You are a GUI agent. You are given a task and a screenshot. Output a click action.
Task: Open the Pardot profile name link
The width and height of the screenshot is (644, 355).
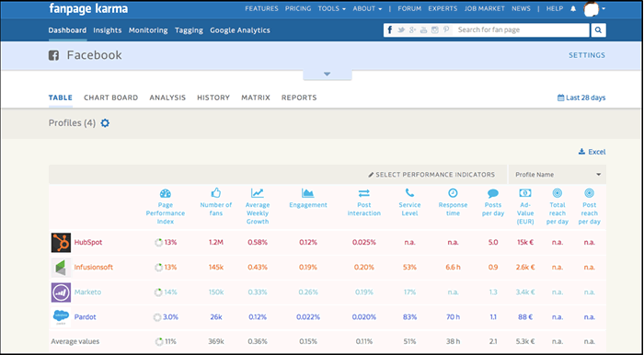(x=86, y=317)
